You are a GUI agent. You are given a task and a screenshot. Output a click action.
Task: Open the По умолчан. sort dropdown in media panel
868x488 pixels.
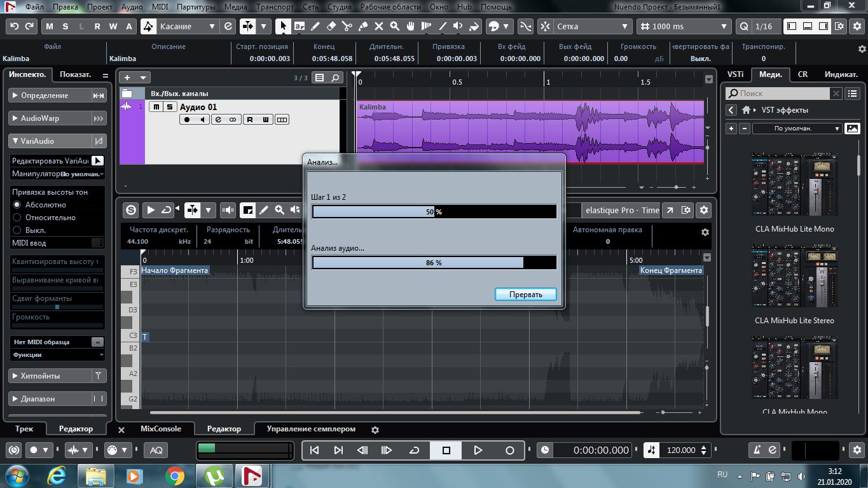[798, 129]
